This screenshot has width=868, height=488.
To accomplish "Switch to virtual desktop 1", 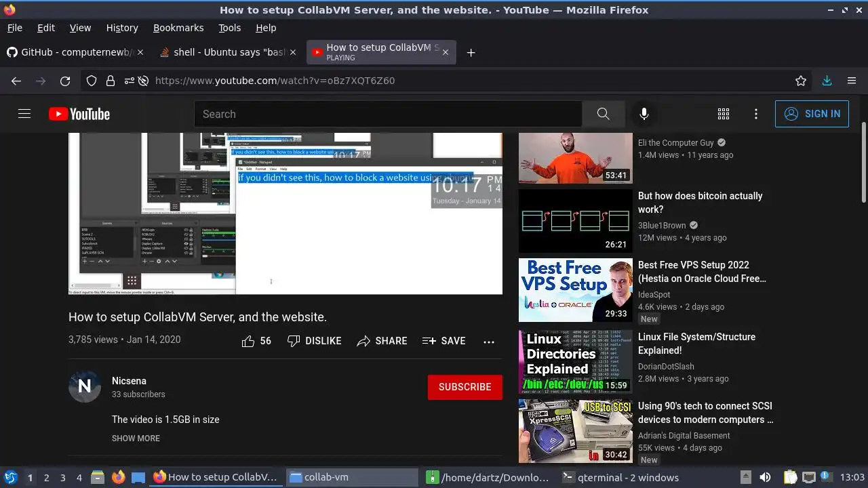I will [x=30, y=478].
